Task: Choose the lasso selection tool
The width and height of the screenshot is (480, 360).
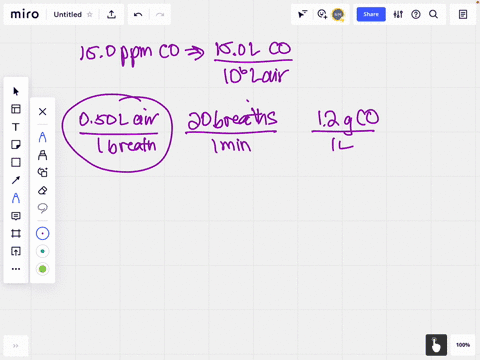Action: (42, 208)
